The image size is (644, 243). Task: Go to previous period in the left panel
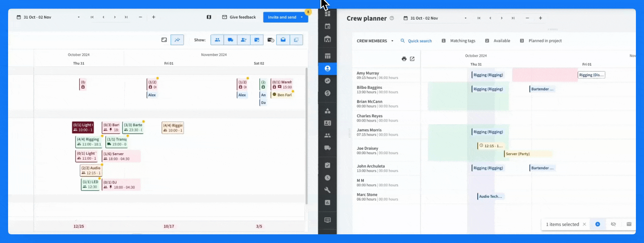[x=103, y=17]
